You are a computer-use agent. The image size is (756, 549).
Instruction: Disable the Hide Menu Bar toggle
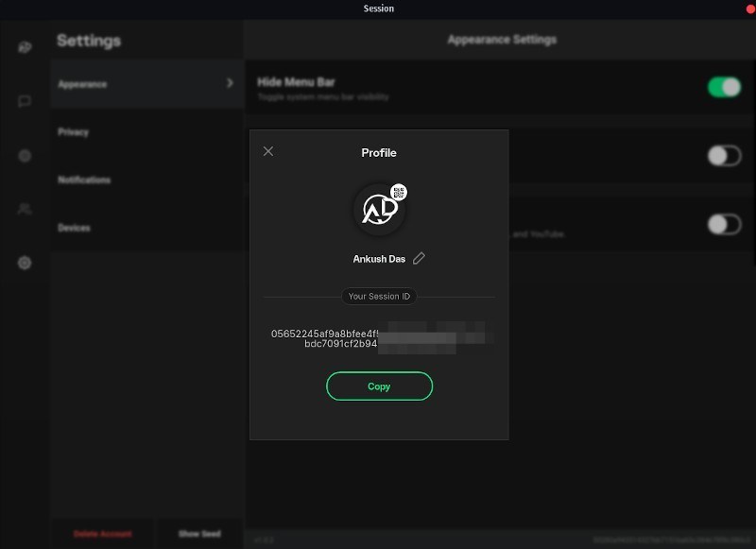coord(724,87)
